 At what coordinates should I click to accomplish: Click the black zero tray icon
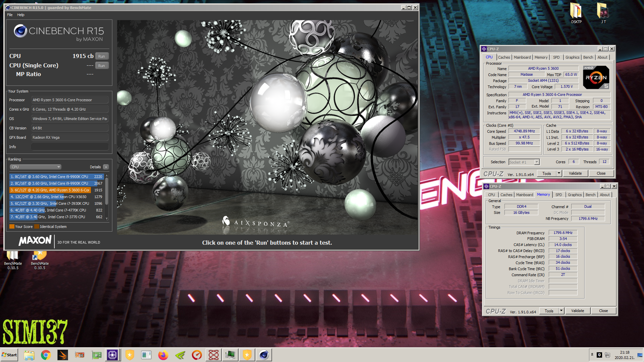599,355
